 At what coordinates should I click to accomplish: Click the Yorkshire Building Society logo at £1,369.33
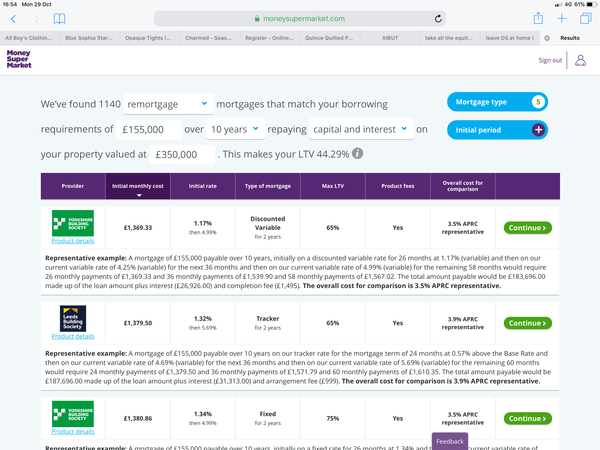(73, 223)
